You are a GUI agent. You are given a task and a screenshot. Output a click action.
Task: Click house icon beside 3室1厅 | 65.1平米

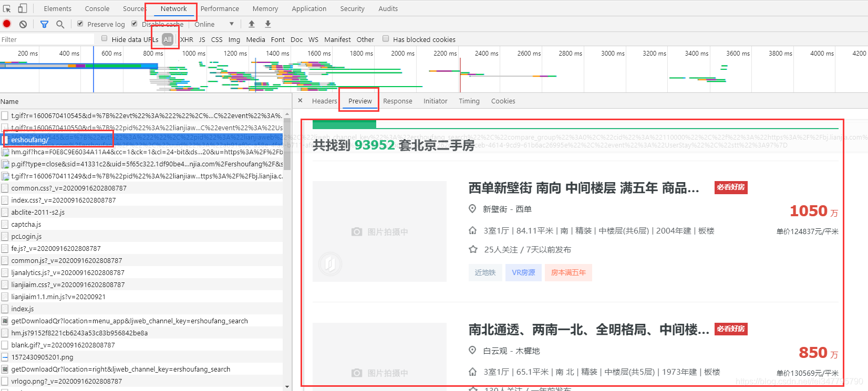[473, 372]
